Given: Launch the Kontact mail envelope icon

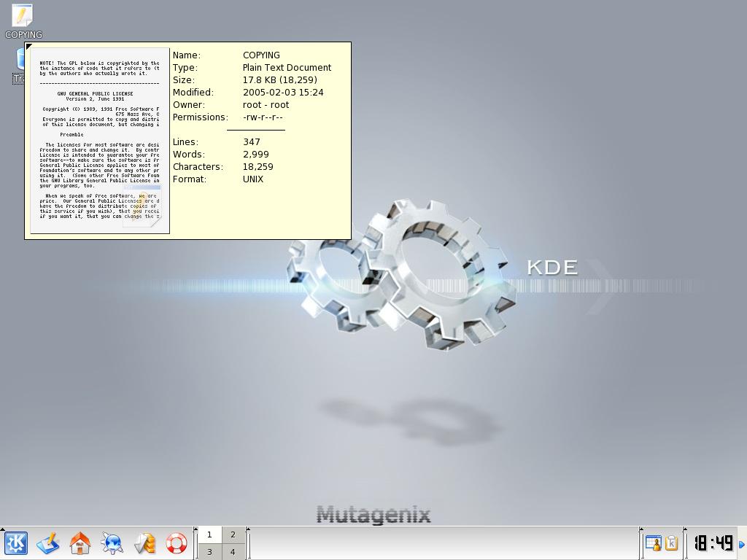Looking at the screenshot, I should coord(144,542).
